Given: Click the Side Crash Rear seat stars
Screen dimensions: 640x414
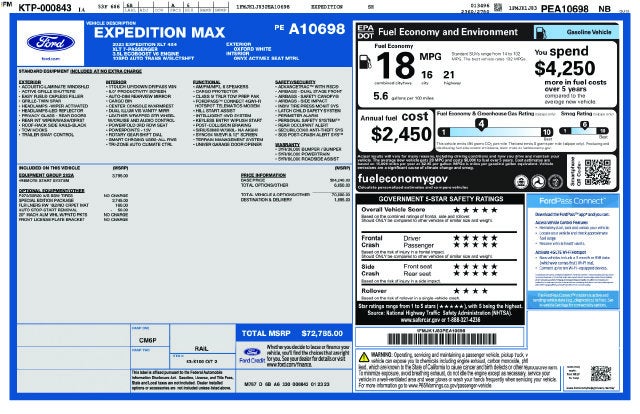Looking at the screenshot, I should pyautogui.click(x=475, y=273).
